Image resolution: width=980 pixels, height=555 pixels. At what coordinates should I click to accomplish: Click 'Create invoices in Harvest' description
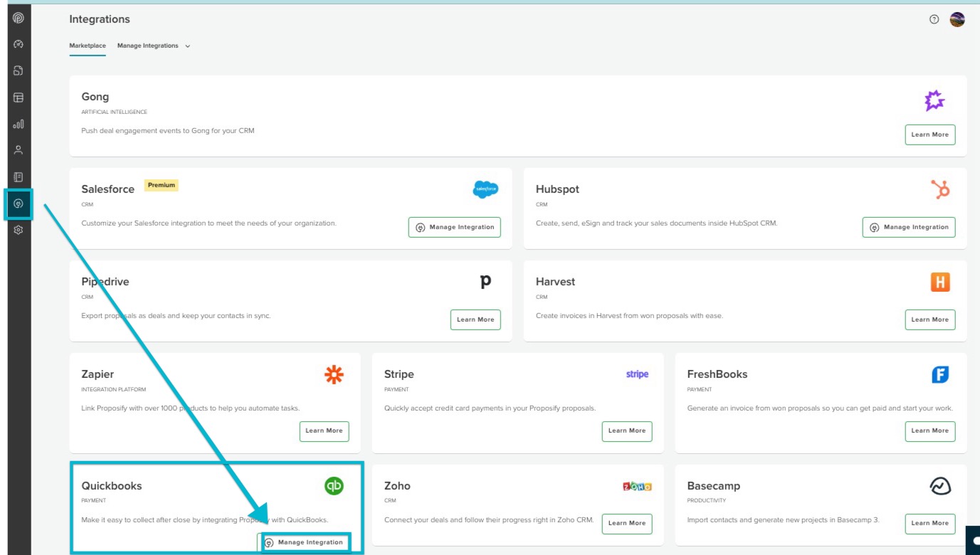pos(629,316)
